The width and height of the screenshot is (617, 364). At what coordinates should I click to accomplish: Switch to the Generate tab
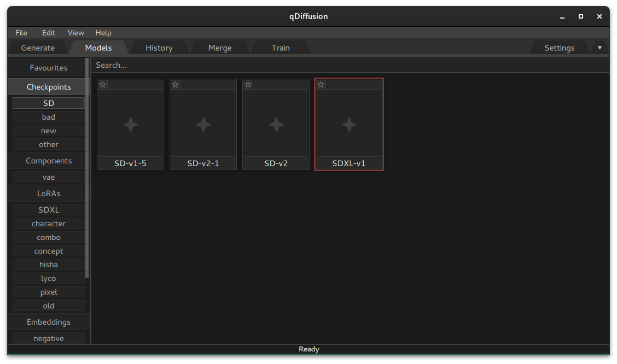coord(38,48)
